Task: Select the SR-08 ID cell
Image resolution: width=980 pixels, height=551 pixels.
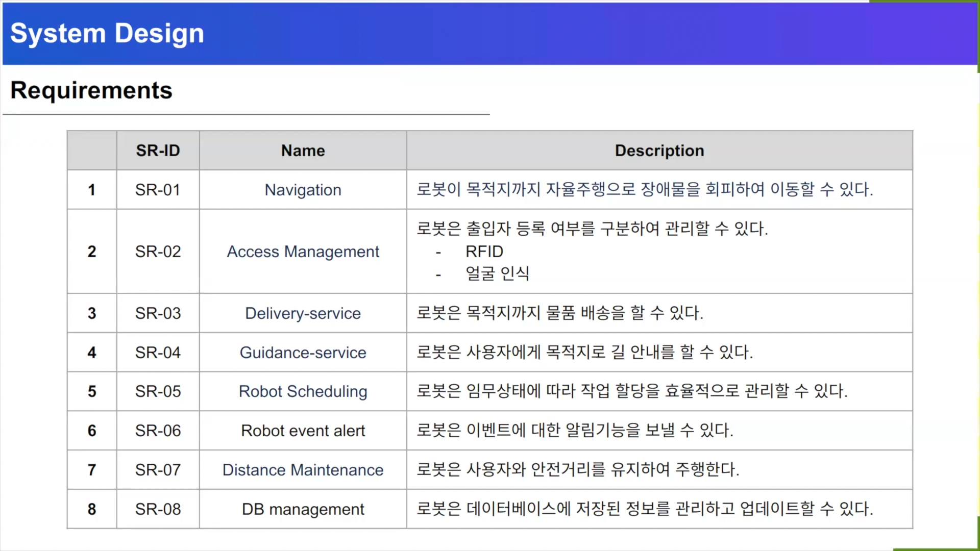Action: click(x=158, y=509)
